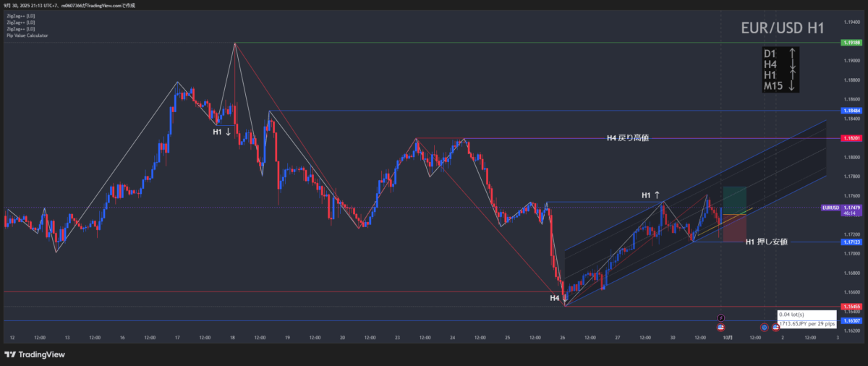Click the green profit zone of the long position
Image resolution: width=868 pixels, height=366 pixels.
pos(734,198)
